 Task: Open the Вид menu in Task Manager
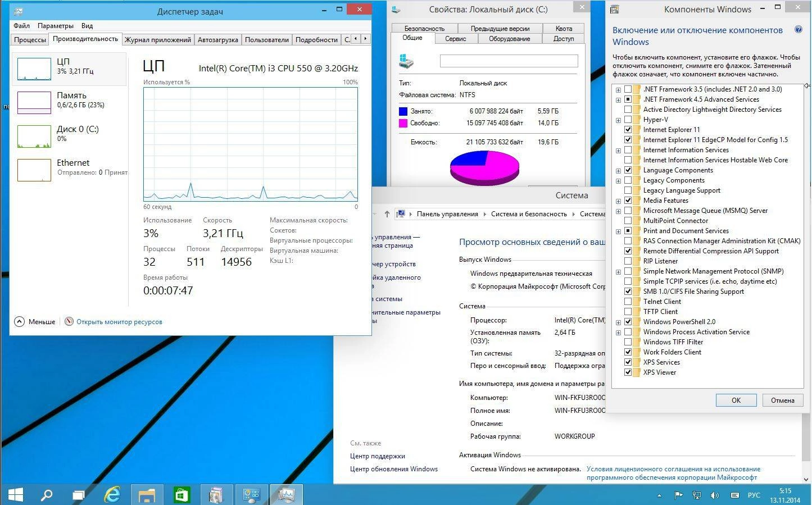(x=87, y=26)
